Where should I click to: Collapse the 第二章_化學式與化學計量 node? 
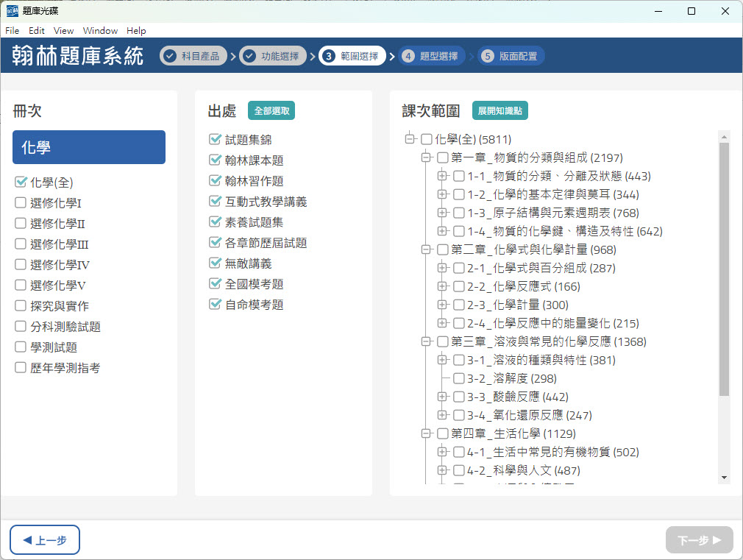coord(426,249)
